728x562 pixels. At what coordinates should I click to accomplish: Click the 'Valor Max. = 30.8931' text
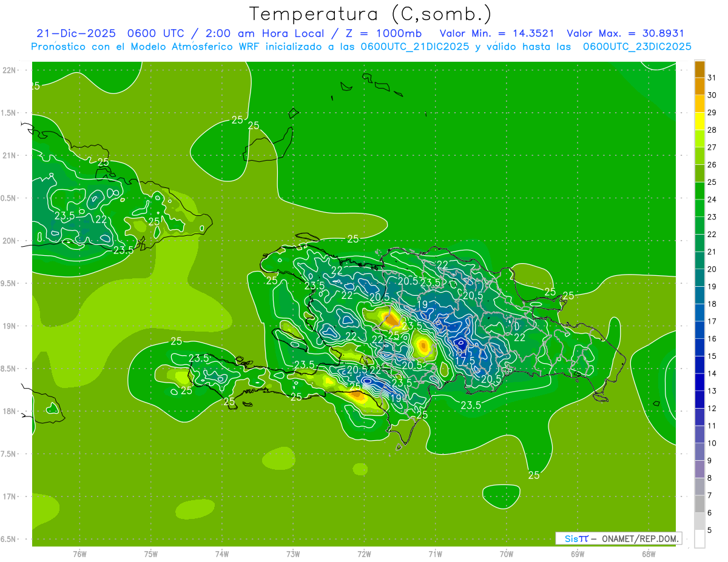(625, 33)
